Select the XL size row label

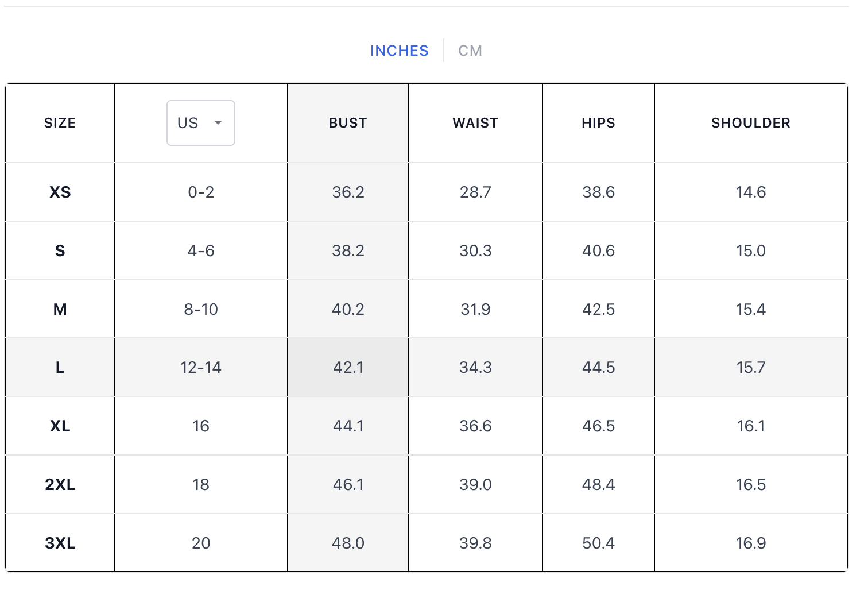point(60,426)
